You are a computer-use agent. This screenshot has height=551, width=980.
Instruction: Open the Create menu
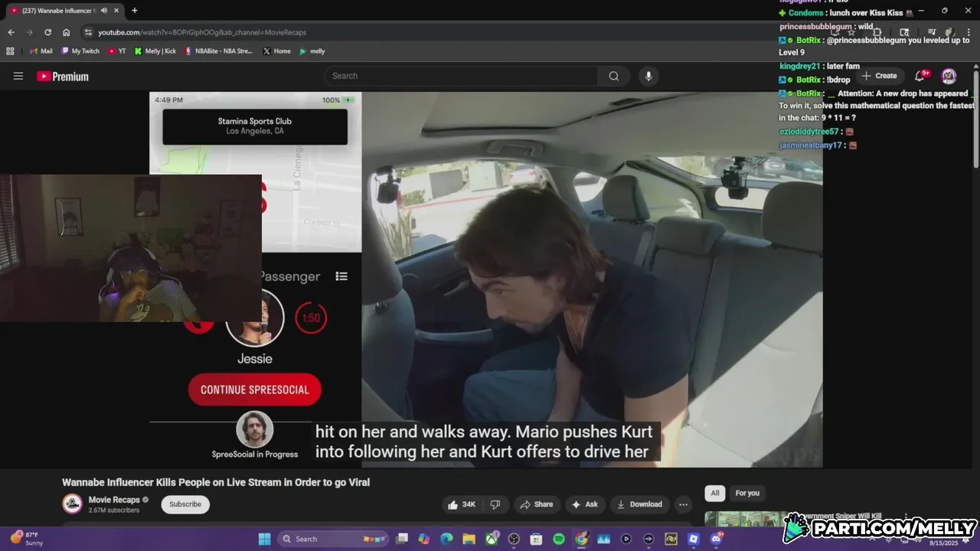[879, 76]
